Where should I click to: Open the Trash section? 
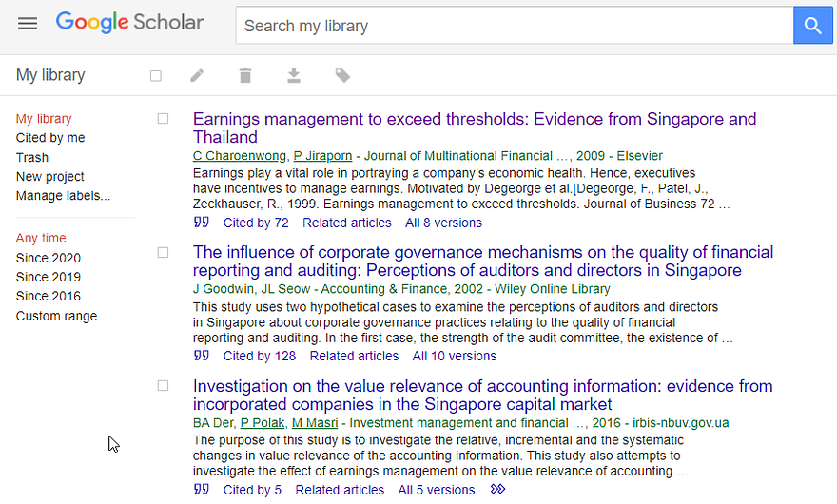(x=32, y=158)
